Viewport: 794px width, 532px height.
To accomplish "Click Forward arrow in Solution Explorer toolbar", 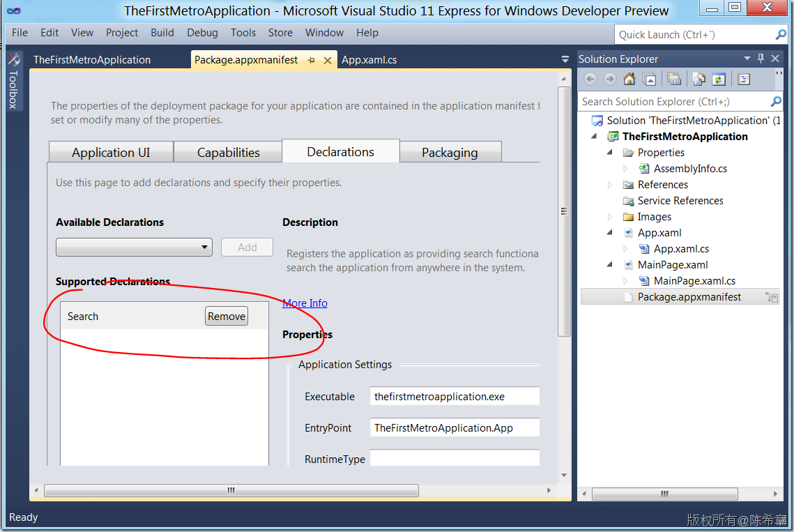I will (610, 79).
